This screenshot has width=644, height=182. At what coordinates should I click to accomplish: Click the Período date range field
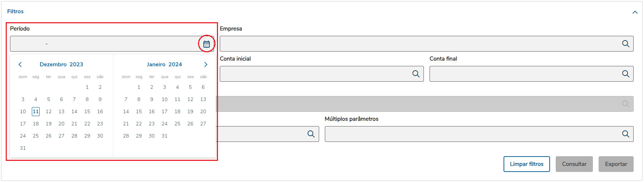point(104,44)
